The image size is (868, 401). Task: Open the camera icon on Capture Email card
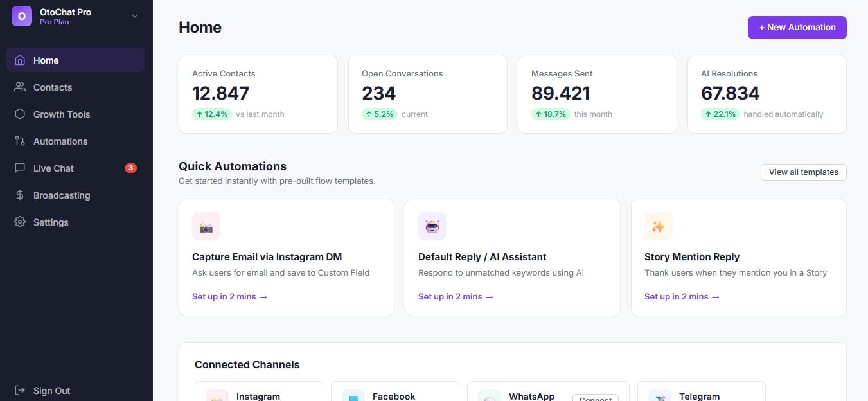click(x=206, y=226)
